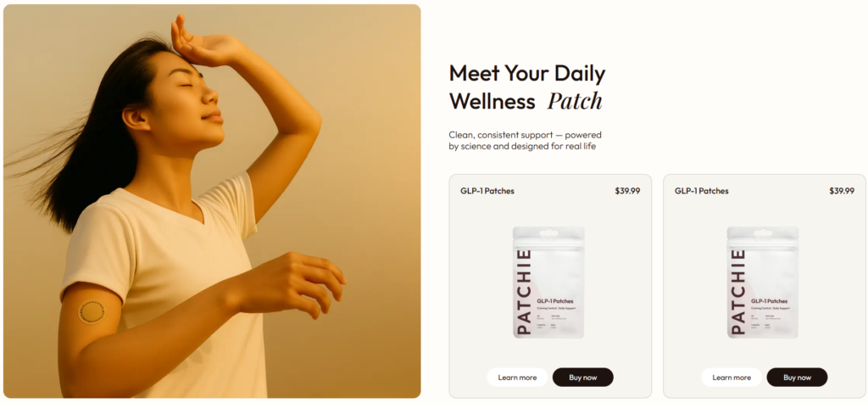Click Learn more in the second product card
The image size is (868, 403).
tap(732, 378)
